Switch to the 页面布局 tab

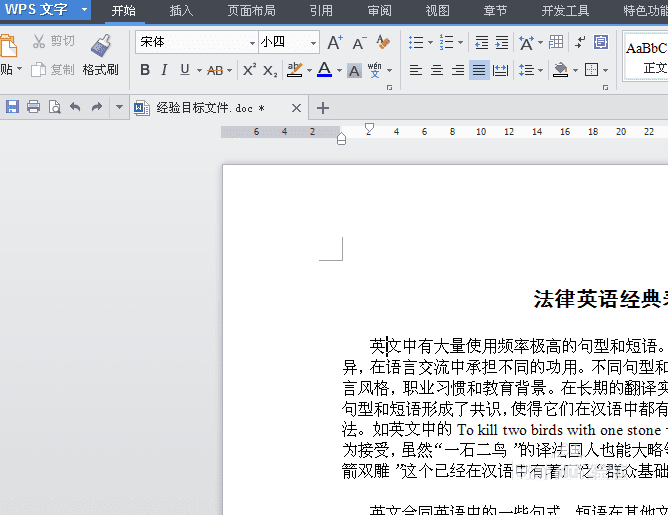[251, 11]
